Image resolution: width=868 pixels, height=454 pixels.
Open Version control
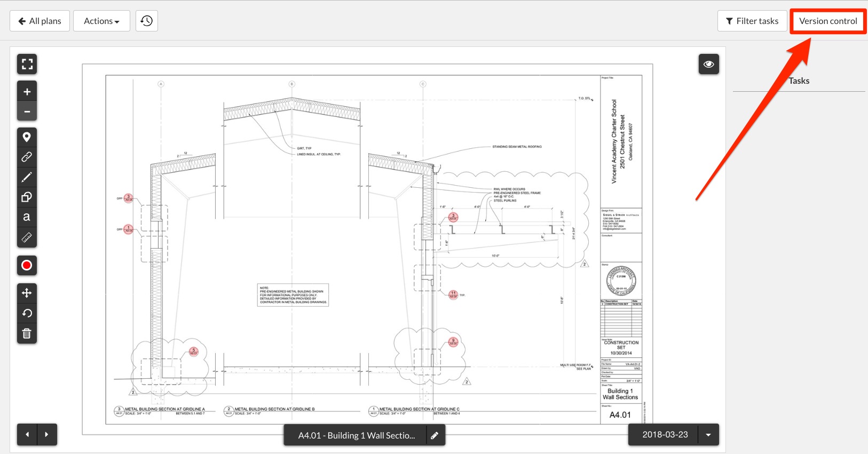[827, 21]
